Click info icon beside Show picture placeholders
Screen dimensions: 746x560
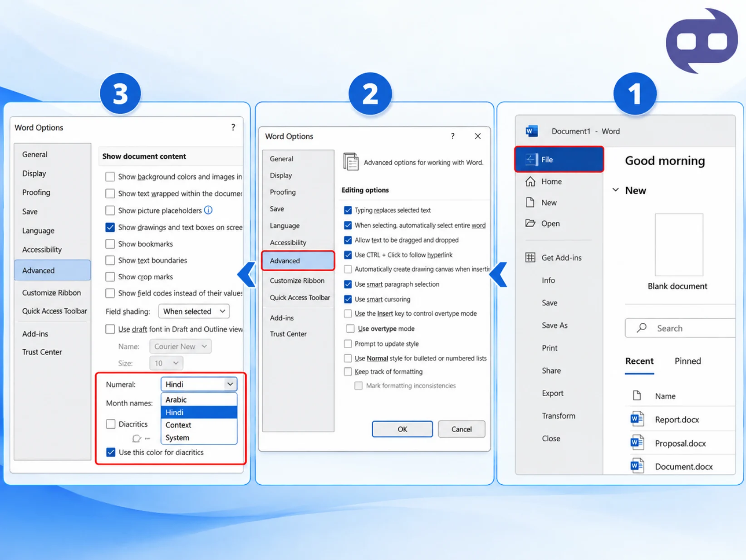tap(208, 210)
